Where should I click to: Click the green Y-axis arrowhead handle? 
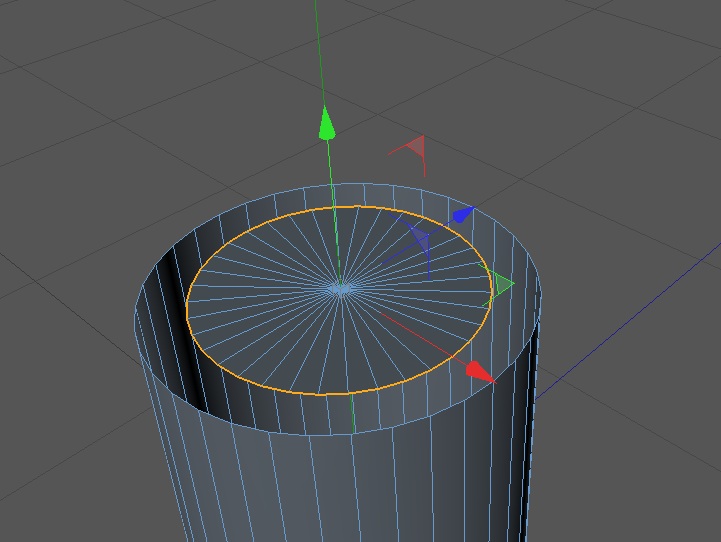[x=326, y=123]
